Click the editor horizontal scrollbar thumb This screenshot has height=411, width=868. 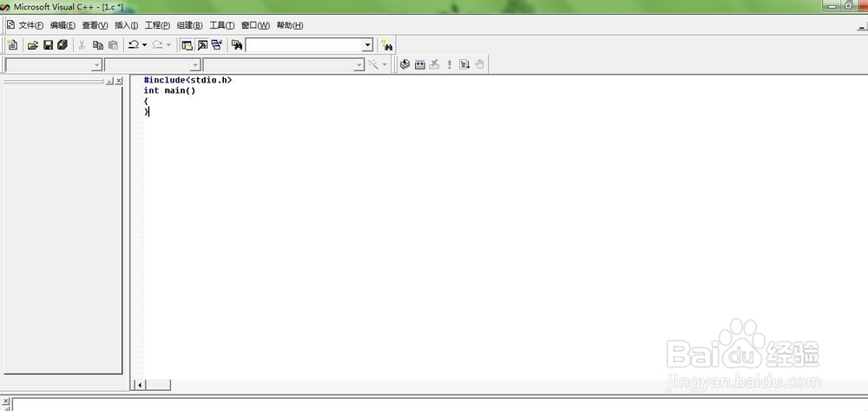point(158,385)
